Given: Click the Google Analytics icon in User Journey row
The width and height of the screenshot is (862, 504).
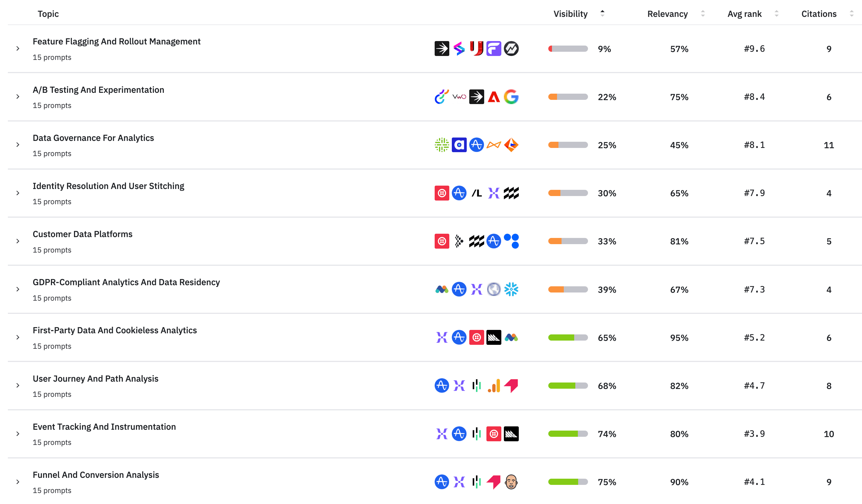Looking at the screenshot, I should click(x=494, y=386).
